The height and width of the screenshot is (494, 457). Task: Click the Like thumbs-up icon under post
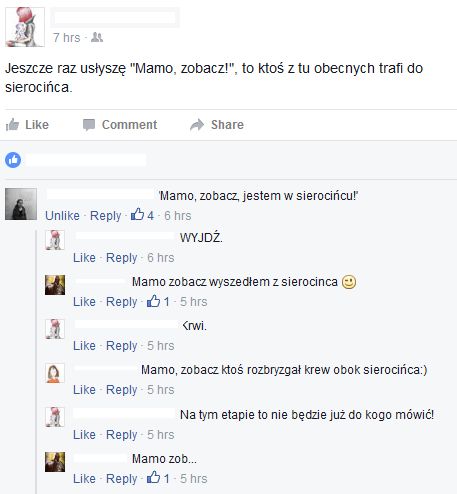[x=12, y=125]
